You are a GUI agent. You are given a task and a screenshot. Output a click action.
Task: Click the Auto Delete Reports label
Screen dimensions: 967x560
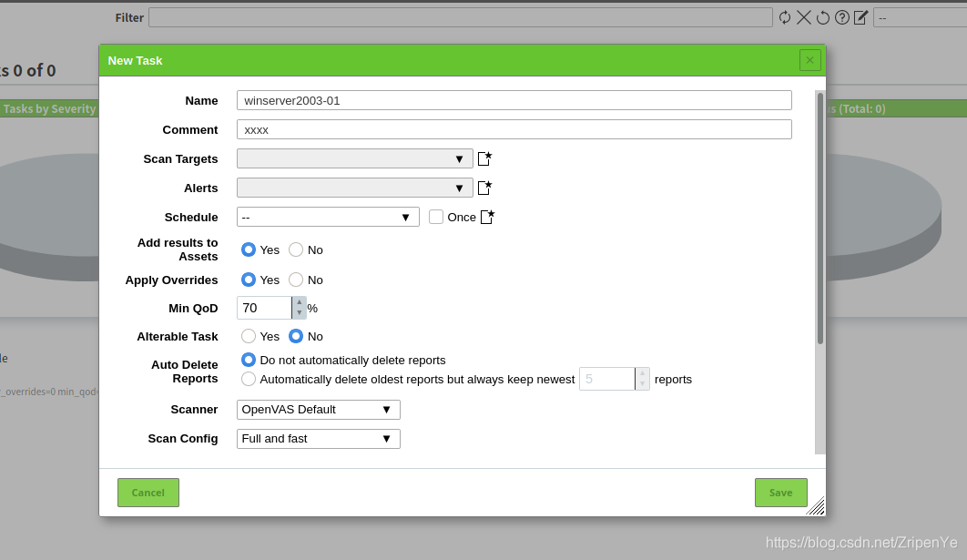[x=185, y=372]
